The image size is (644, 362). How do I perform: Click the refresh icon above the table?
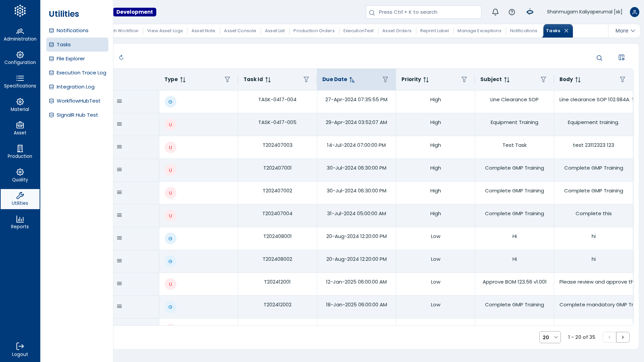coord(121,58)
